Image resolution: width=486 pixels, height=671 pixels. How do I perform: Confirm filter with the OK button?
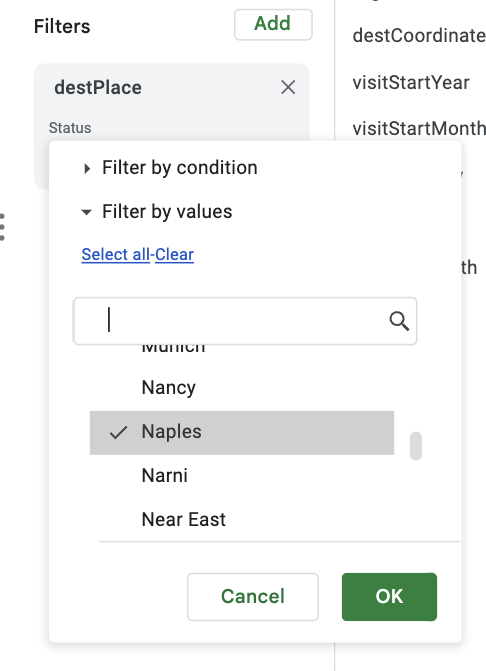[389, 597]
